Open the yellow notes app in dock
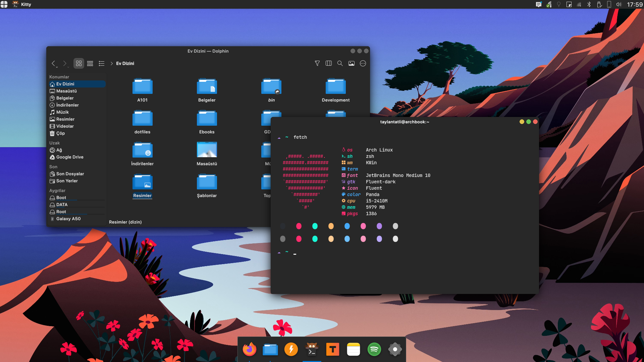The height and width of the screenshot is (362, 644). [x=354, y=349]
